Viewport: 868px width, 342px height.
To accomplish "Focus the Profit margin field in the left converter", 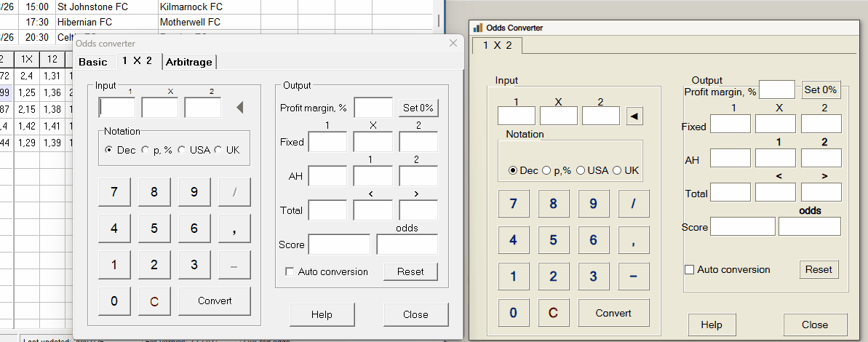I will pyautogui.click(x=373, y=108).
